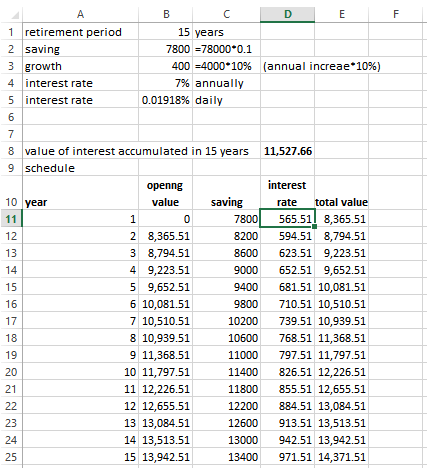Image resolution: width=428 pixels, height=469 pixels.
Task: Select column B header
Action: point(166,14)
